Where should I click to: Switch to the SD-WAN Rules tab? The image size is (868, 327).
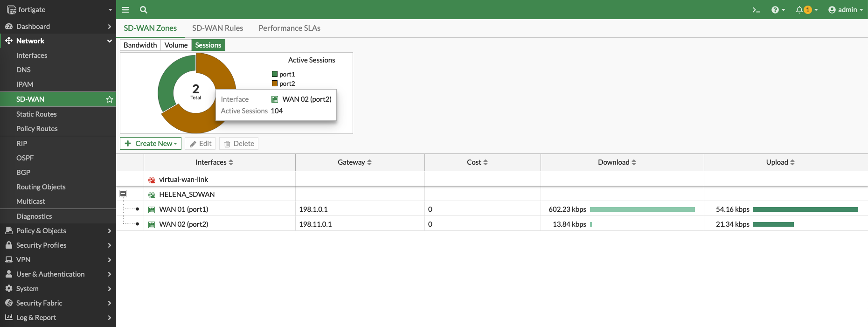217,28
